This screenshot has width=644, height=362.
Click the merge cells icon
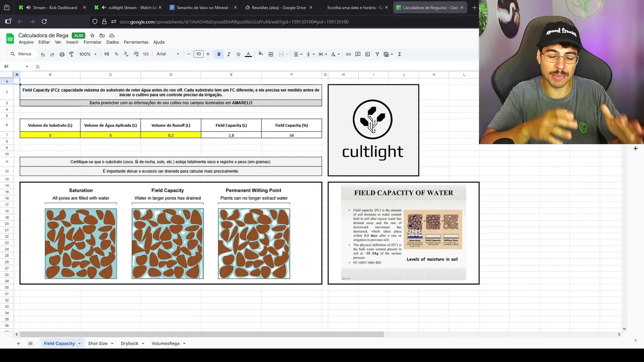tap(281, 54)
